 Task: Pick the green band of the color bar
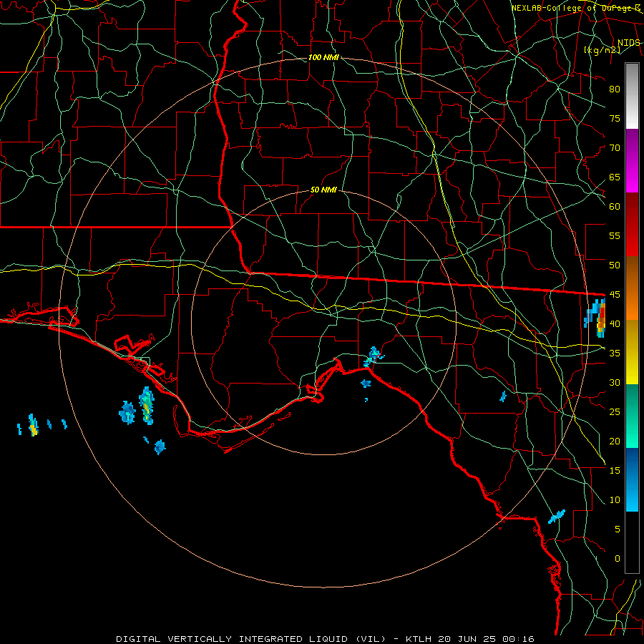pos(632,416)
